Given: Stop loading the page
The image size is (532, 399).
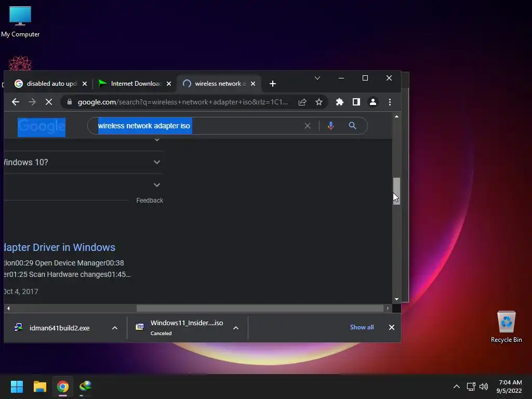Looking at the screenshot, I should click(49, 102).
